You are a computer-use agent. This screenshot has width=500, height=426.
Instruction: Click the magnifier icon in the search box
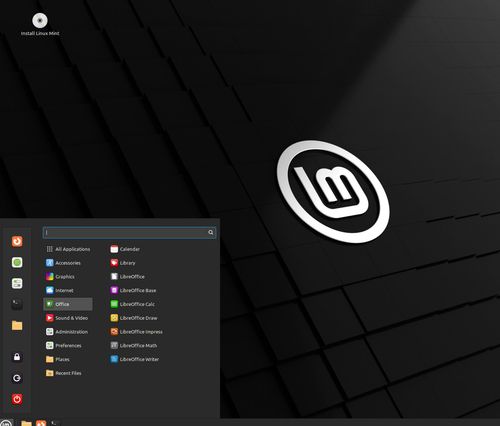[211, 232]
